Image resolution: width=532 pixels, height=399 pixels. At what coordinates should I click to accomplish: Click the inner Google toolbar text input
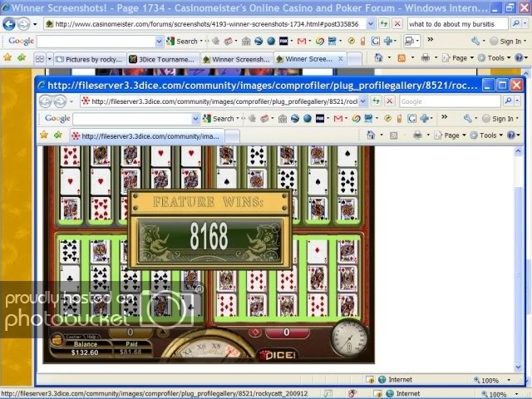pos(132,119)
